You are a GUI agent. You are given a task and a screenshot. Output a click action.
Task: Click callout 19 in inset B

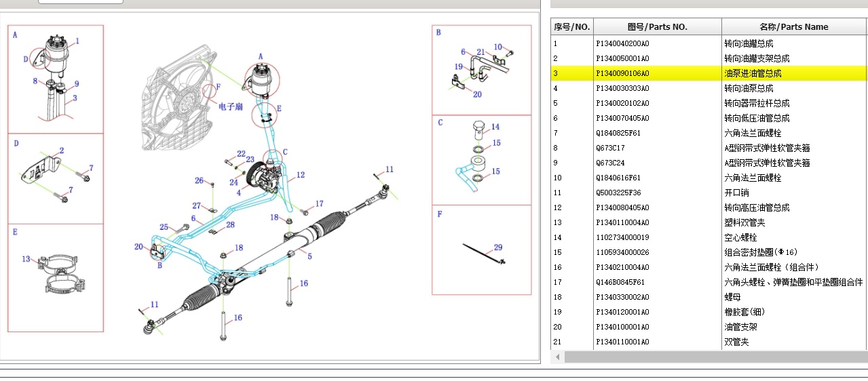(x=459, y=67)
